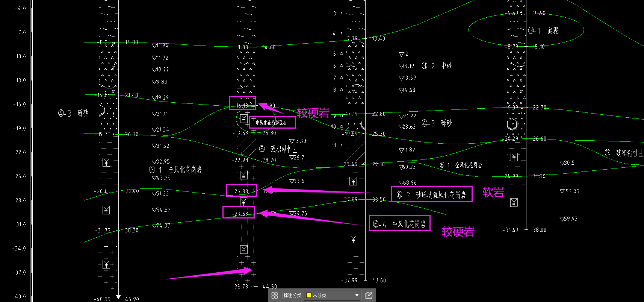Select the ③-1 淤泥 layer label
This screenshot has height=302, width=644.
point(543,30)
